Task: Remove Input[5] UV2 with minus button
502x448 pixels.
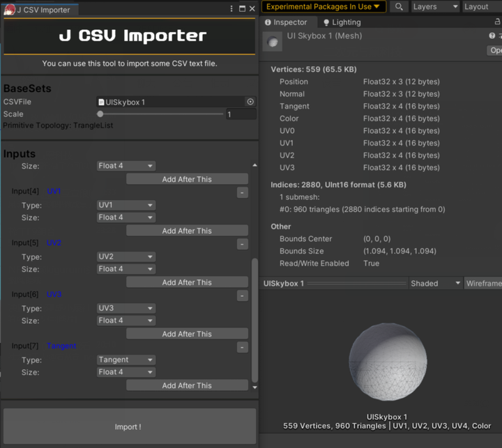Action: [x=243, y=244]
